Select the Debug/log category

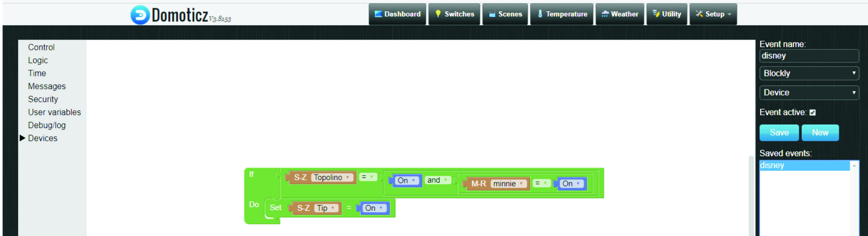47,125
